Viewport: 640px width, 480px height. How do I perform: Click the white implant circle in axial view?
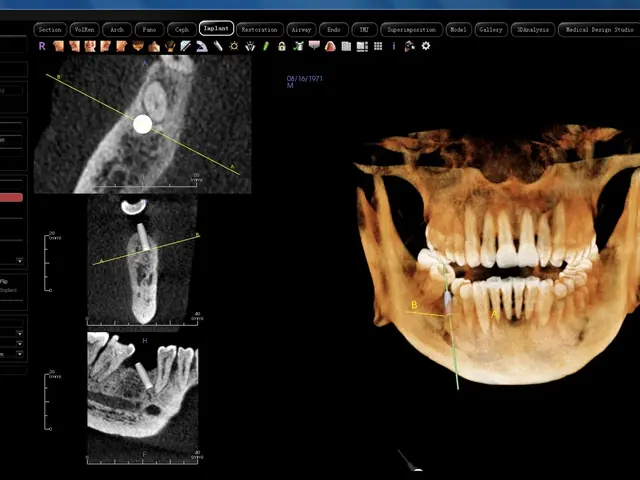pos(142,124)
